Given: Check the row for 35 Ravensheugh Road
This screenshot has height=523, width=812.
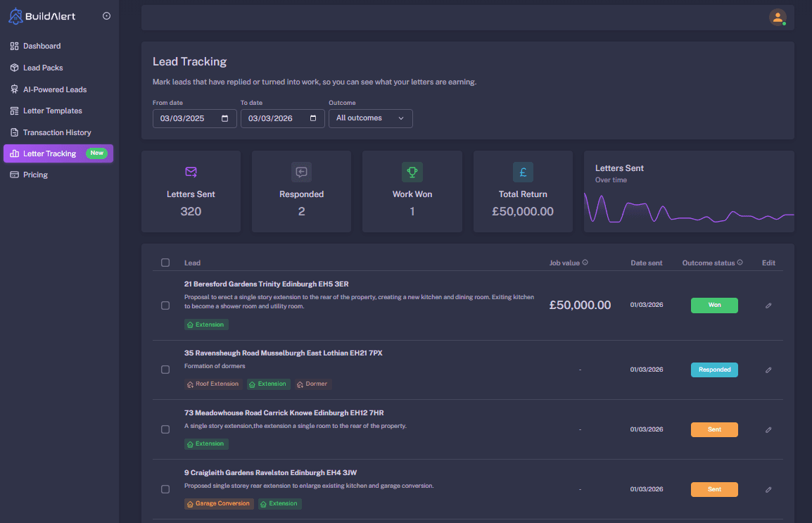Looking at the screenshot, I should [165, 369].
